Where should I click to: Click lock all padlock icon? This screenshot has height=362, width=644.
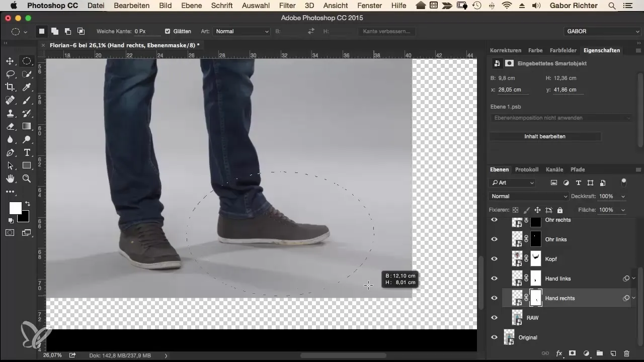coord(560,210)
